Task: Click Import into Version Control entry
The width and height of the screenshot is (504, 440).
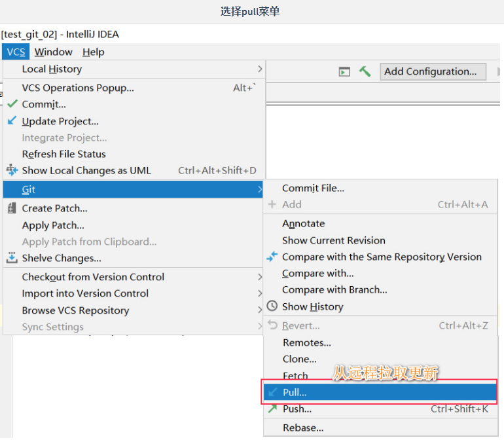Action: pos(133,293)
